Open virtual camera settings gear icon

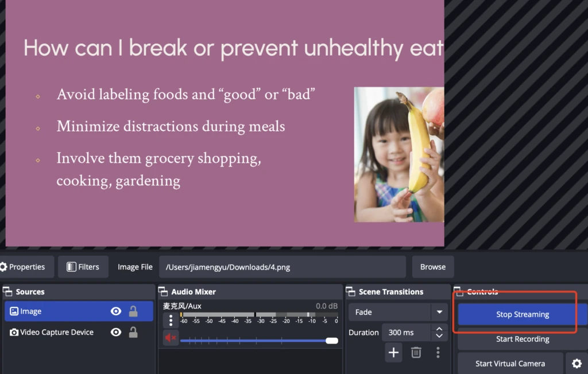(577, 364)
